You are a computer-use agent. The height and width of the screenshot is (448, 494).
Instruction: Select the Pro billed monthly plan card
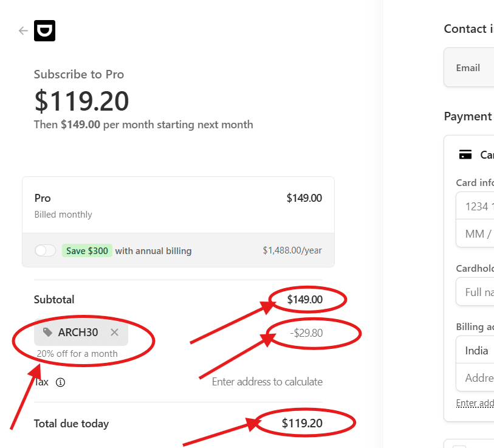click(178, 205)
